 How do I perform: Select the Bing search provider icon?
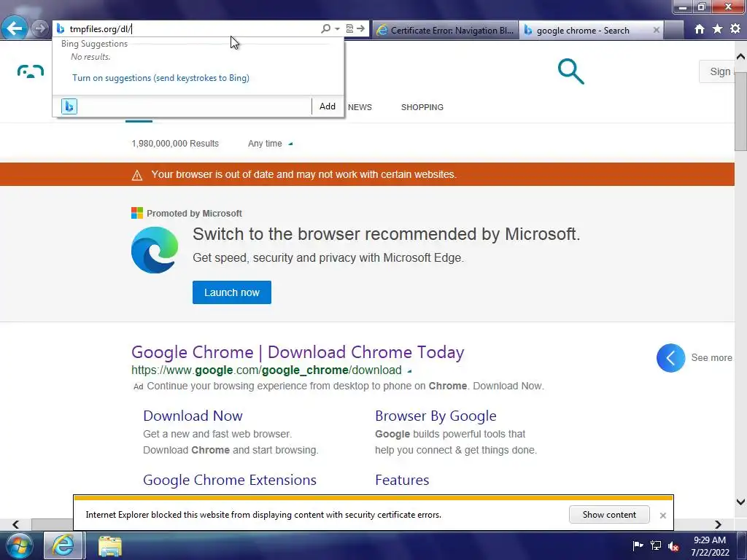click(69, 106)
